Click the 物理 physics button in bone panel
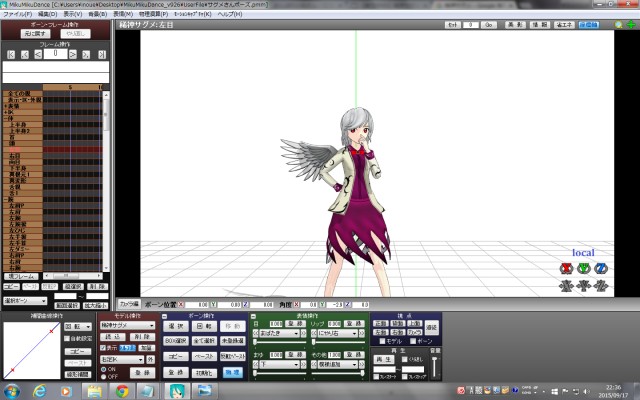The width and height of the screenshot is (640, 400). tap(233, 372)
